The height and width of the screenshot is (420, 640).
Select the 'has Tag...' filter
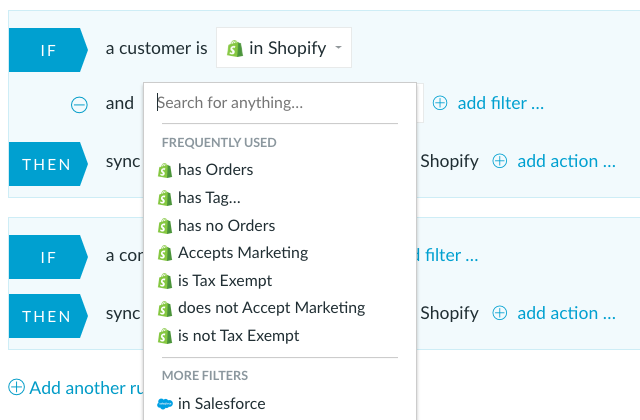209,198
